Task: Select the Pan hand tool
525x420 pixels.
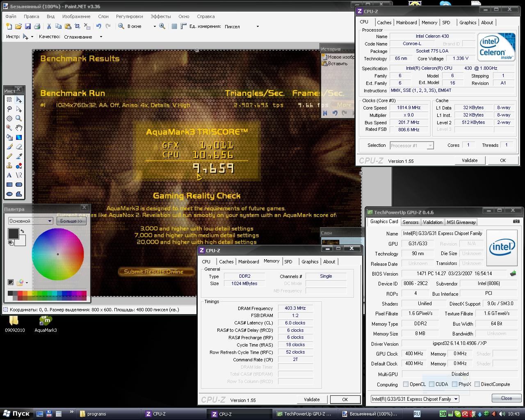Action: [x=19, y=128]
